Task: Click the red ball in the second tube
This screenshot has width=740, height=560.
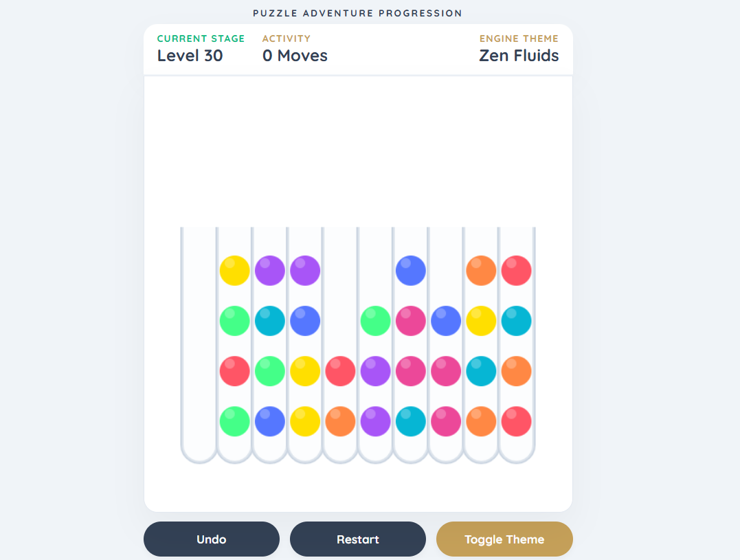Action: pyautogui.click(x=234, y=371)
